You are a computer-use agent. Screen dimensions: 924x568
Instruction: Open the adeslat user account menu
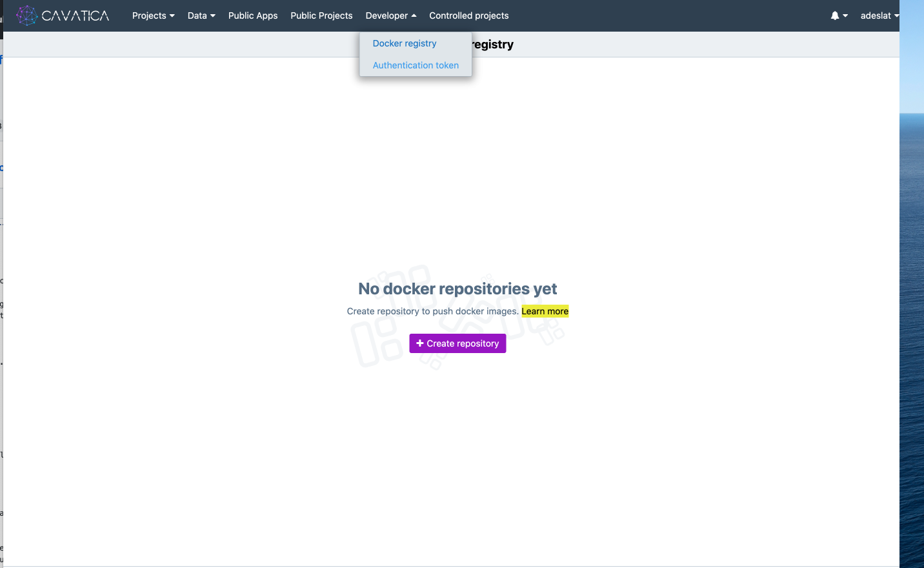(x=879, y=15)
